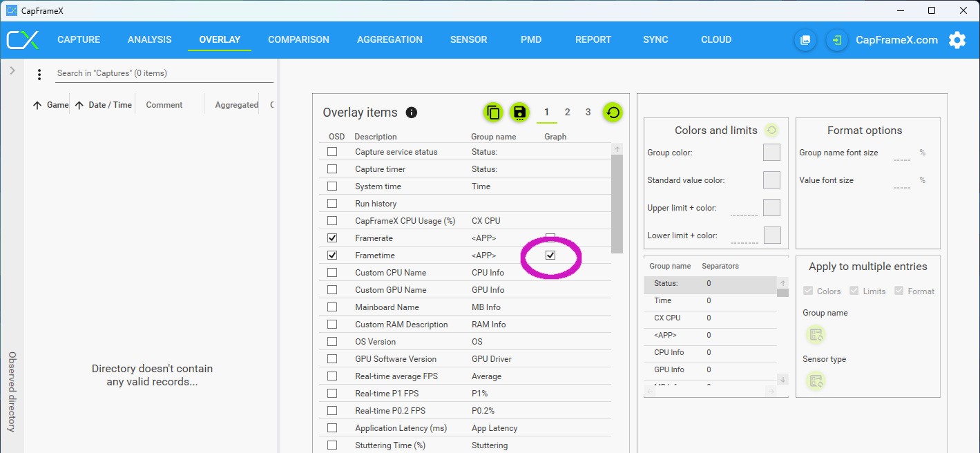Click the copy overlay items icon

(x=493, y=113)
